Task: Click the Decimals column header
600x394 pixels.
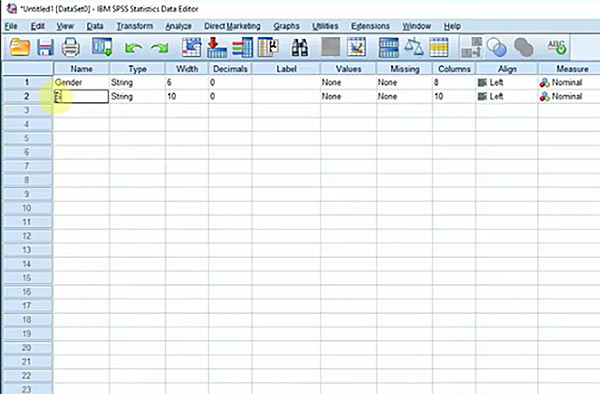Action: click(x=230, y=69)
